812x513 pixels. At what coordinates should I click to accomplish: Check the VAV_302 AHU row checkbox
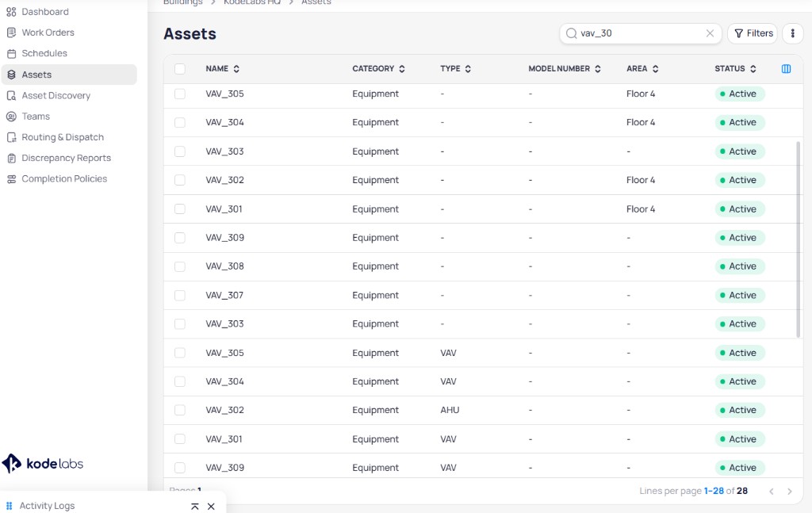tap(180, 410)
